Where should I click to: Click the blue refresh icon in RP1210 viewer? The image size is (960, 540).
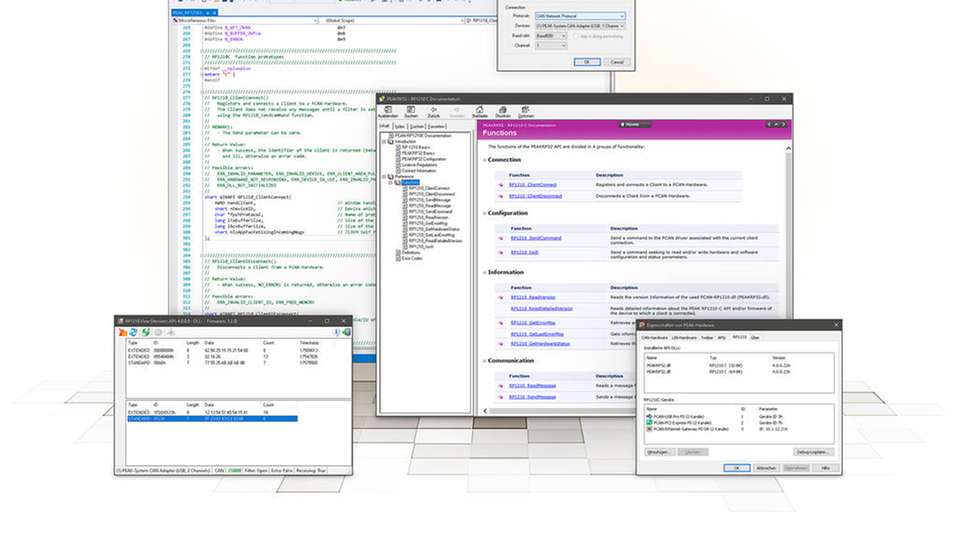click(133, 332)
